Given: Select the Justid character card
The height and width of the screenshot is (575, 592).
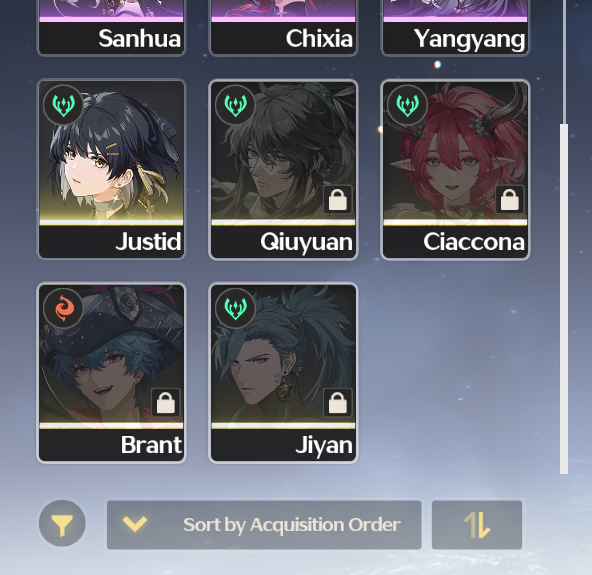Looking at the screenshot, I should tap(111, 170).
